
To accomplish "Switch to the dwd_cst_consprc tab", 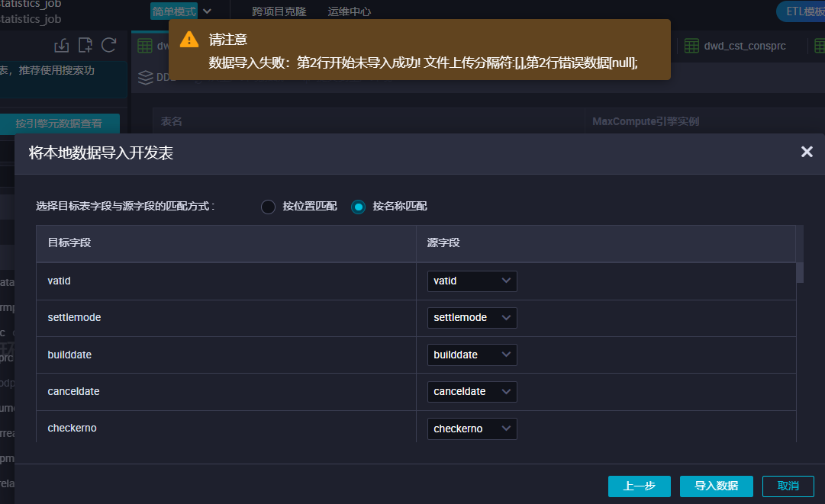I will (x=745, y=46).
